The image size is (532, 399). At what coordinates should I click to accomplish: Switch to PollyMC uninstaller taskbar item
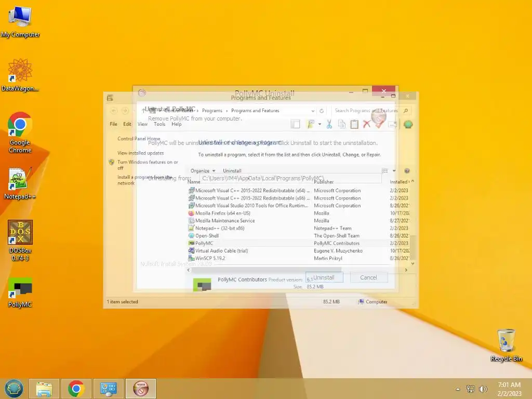140,389
